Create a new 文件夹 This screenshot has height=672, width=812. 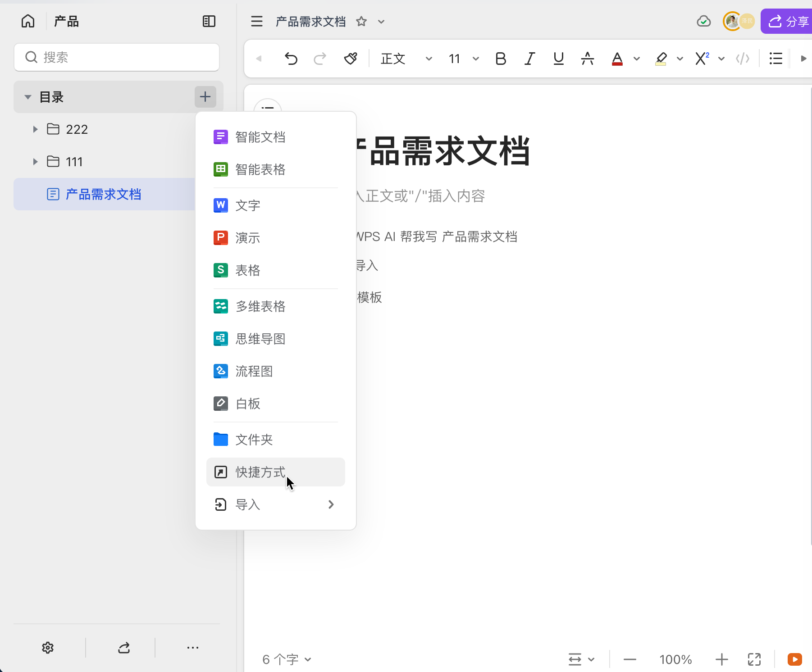[276, 440]
